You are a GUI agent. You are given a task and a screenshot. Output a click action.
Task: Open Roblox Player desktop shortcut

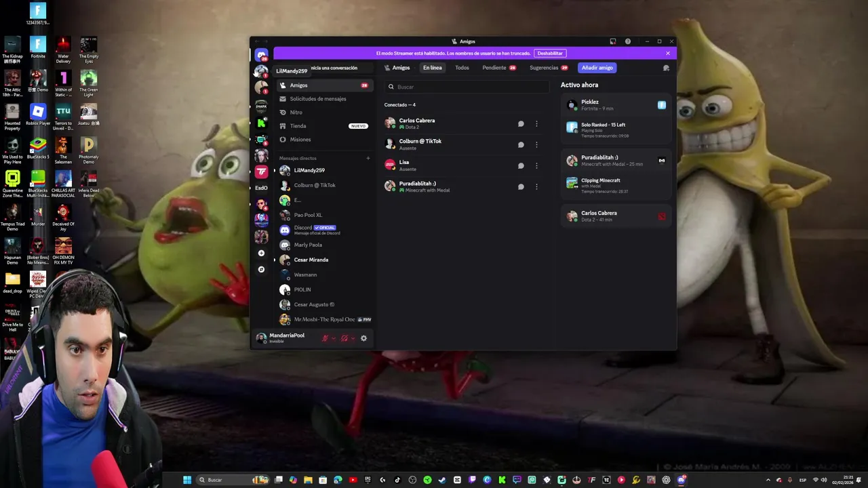pyautogui.click(x=38, y=115)
